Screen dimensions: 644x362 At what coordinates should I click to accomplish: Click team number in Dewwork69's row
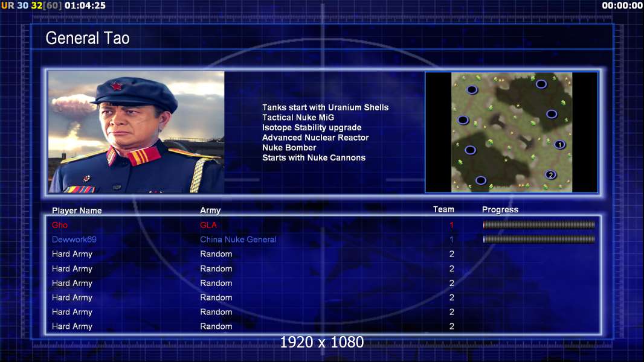[451, 240]
